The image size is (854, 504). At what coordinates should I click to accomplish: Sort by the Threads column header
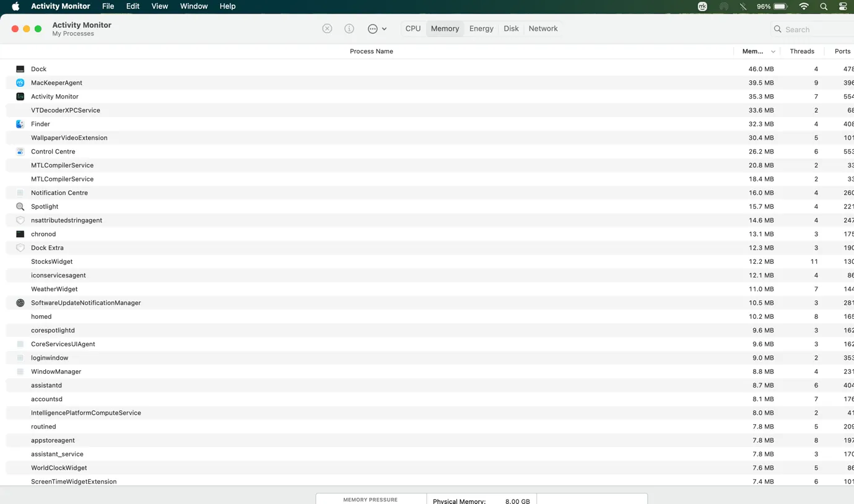(802, 51)
